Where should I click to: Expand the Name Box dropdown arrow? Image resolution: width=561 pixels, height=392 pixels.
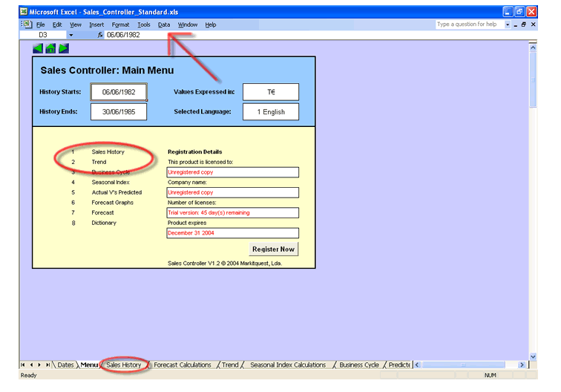[70, 35]
